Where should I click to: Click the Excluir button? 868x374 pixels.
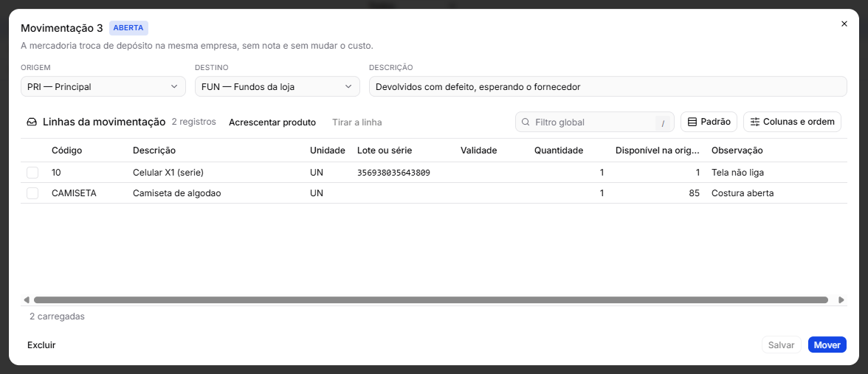coord(41,344)
